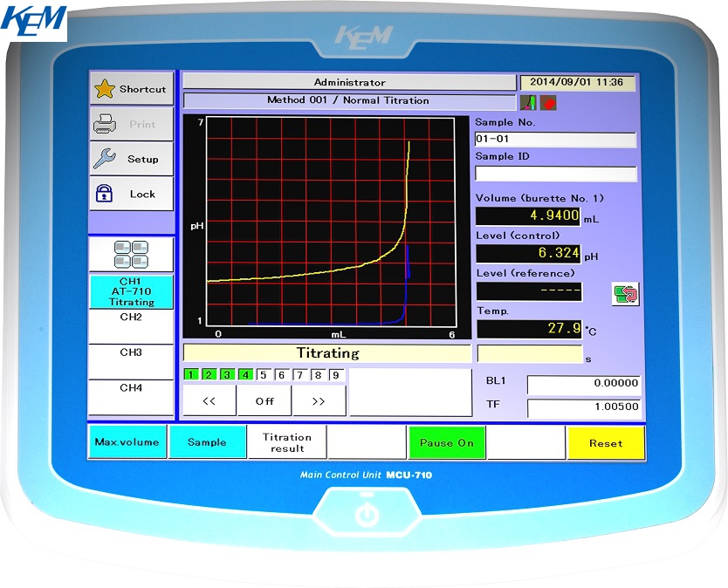Toggle the Off button between arrows

[264, 401]
